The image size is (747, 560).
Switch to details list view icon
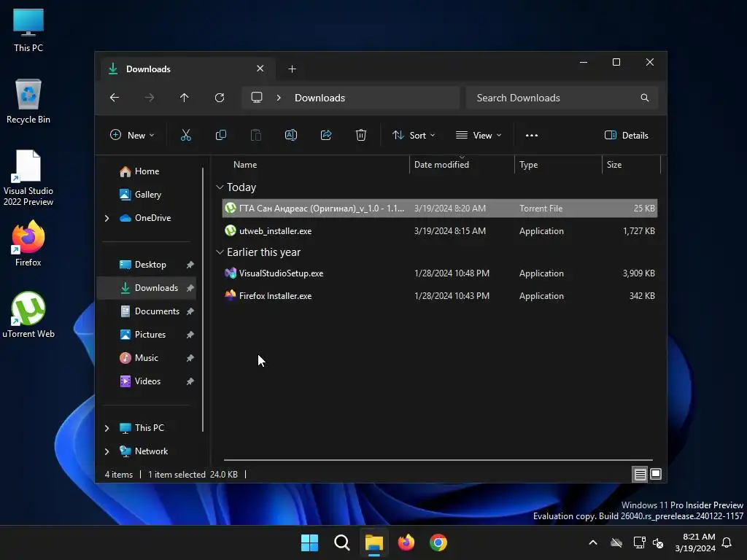(x=640, y=474)
